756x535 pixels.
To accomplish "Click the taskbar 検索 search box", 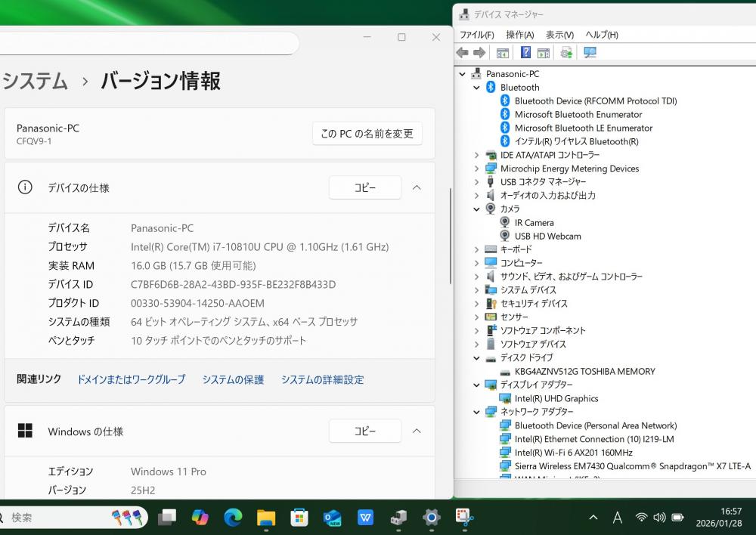I will point(60,518).
